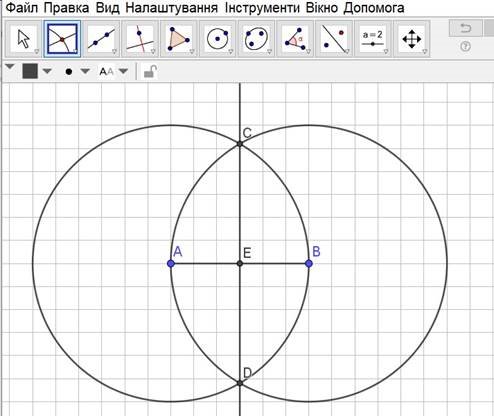Select the Circle with center tool

point(217,39)
